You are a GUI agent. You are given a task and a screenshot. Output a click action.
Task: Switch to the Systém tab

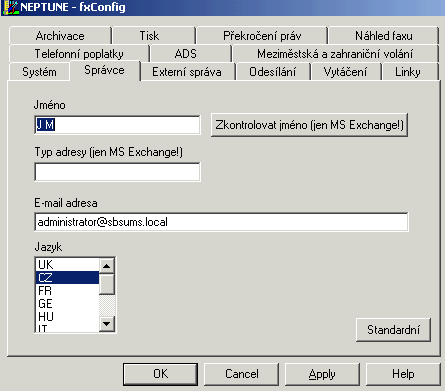(x=39, y=72)
